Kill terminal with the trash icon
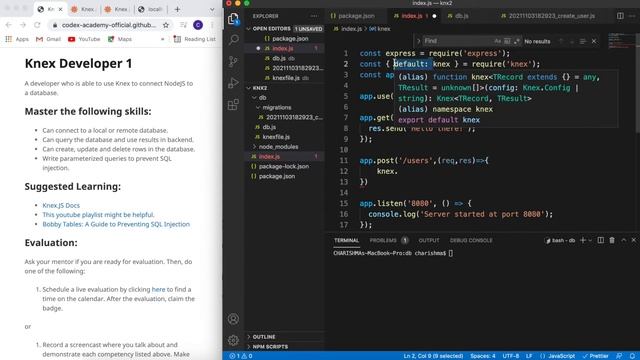Screen dimensions: 640x360 pyautogui.click(x=612, y=240)
